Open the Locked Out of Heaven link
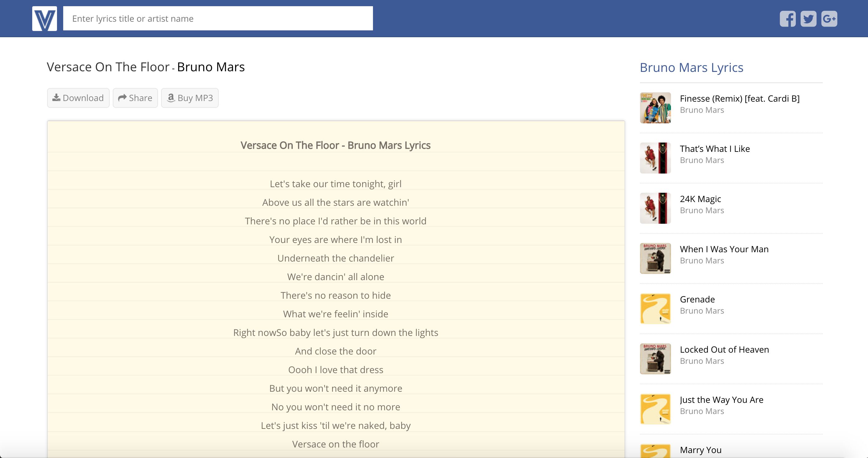868x458 pixels. [x=724, y=350]
